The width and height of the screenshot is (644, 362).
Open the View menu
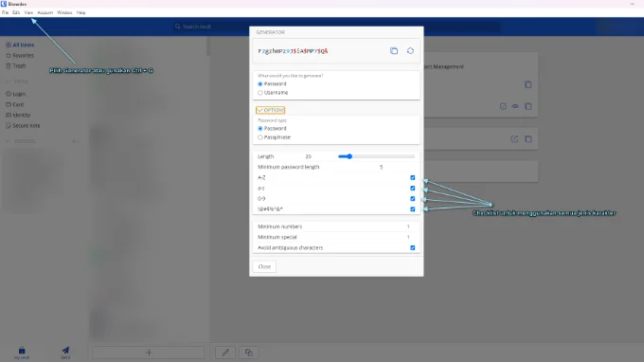pos(28,12)
